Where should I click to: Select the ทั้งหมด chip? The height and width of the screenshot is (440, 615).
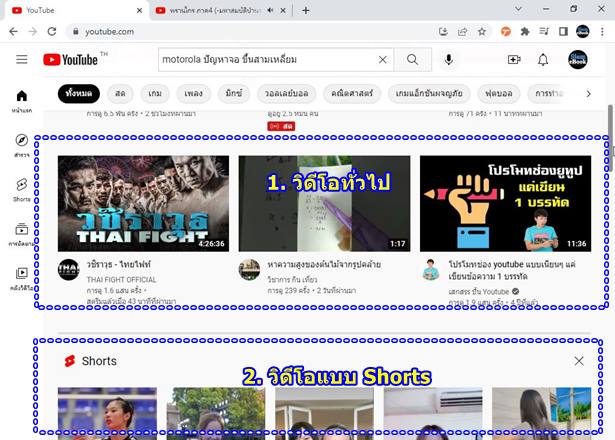pos(79,93)
